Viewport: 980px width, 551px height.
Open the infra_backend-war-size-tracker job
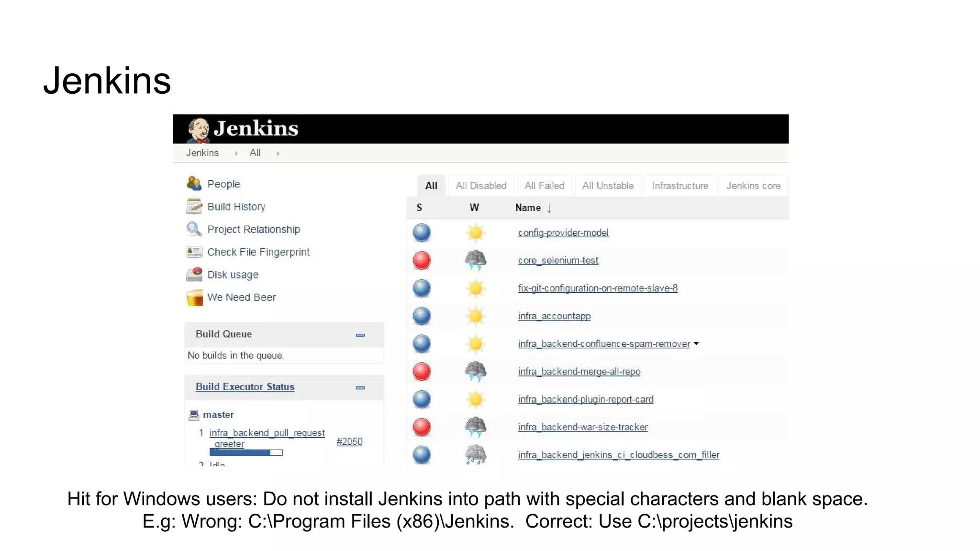pos(583,427)
